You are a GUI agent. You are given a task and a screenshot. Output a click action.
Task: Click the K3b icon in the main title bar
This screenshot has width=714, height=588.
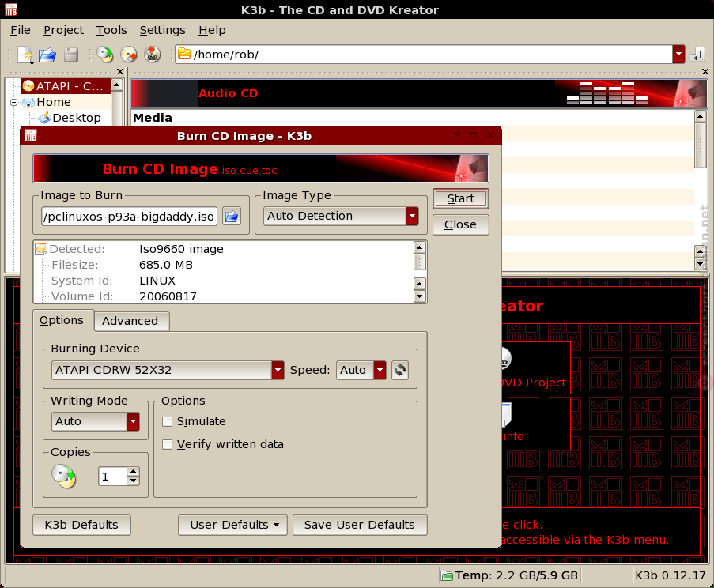tap(10, 9)
